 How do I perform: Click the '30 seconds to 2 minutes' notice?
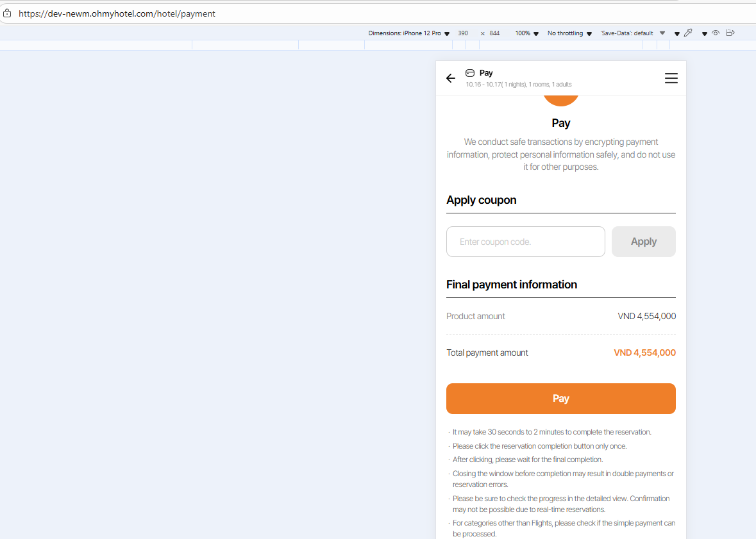point(551,432)
